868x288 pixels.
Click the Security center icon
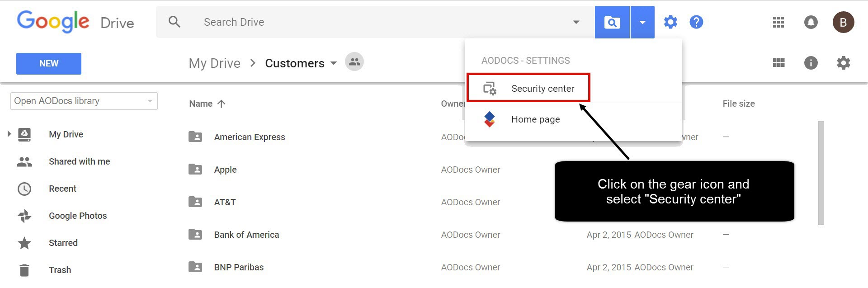[490, 88]
